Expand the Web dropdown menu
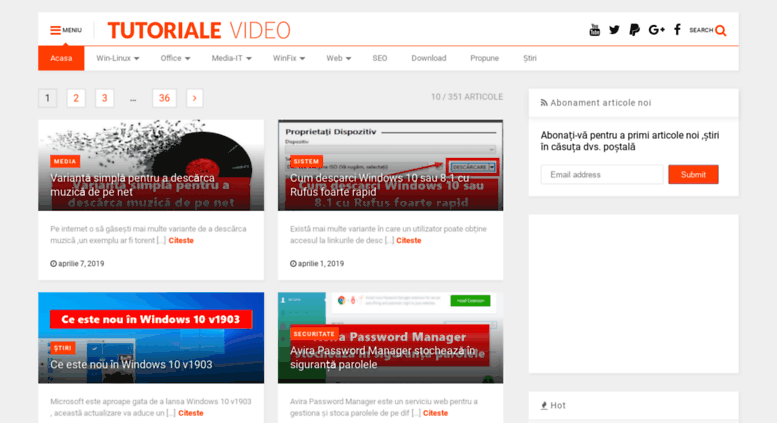Viewport: 777px width, 423px height. 338,58
